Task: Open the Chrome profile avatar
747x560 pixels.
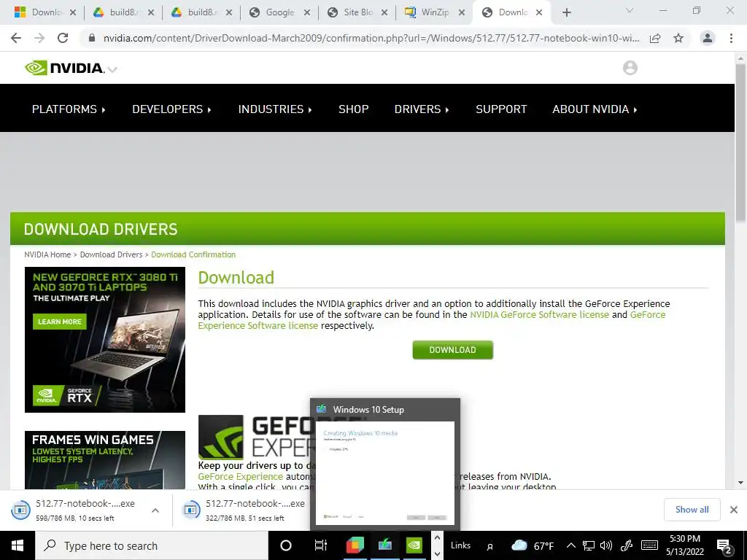Action: [x=708, y=38]
